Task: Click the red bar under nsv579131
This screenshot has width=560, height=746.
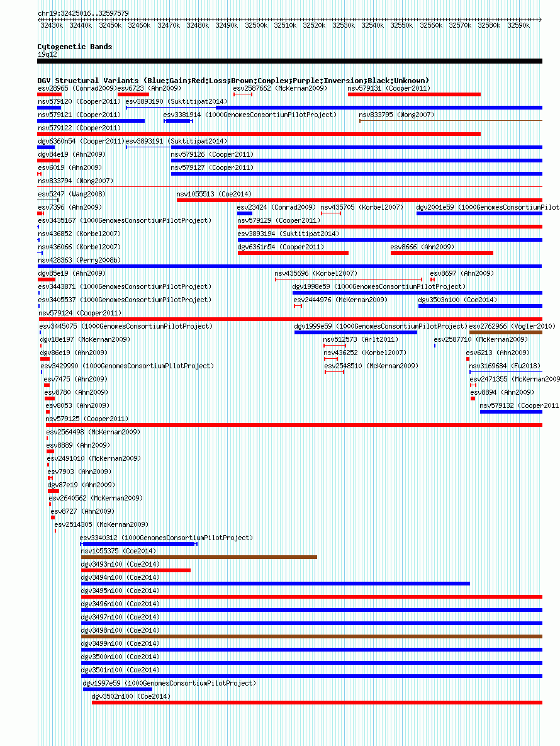Action: tap(414, 94)
